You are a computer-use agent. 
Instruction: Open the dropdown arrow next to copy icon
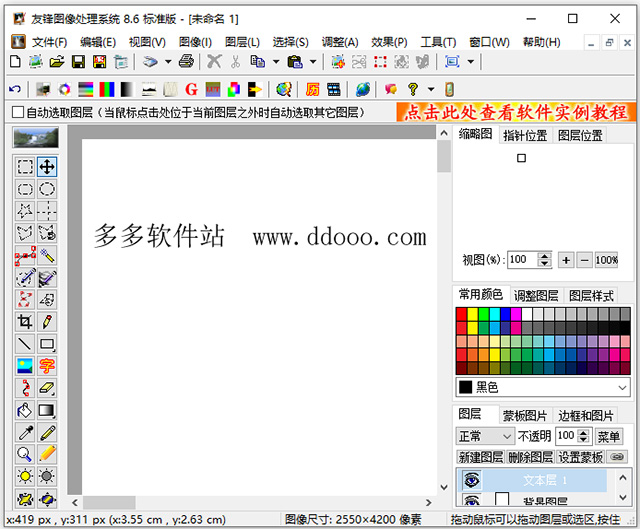[x=276, y=62]
